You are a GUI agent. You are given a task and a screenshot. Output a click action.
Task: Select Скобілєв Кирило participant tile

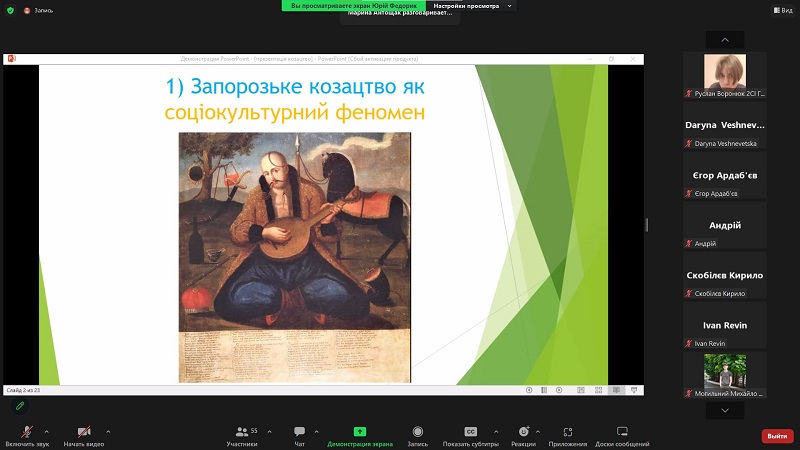pyautogui.click(x=725, y=275)
